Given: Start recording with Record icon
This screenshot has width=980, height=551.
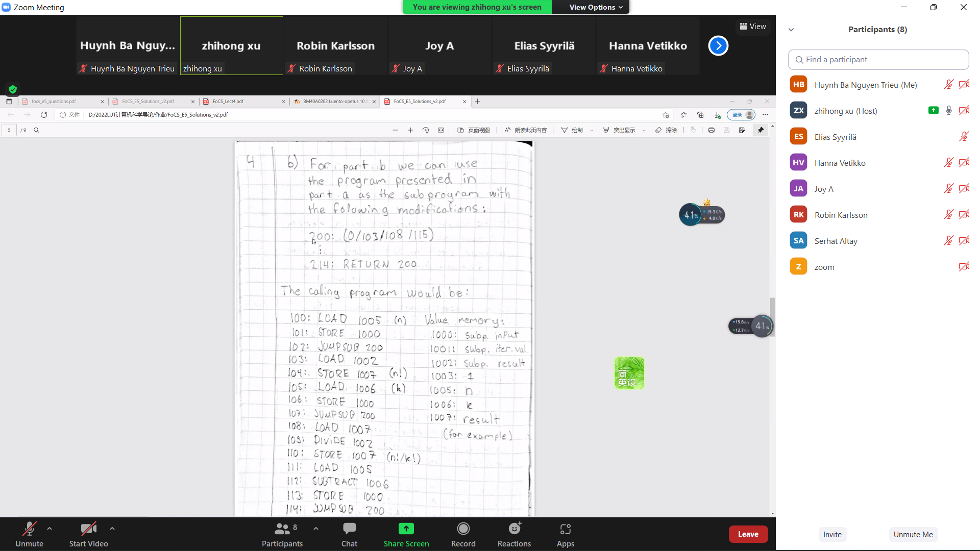Looking at the screenshot, I should [463, 529].
